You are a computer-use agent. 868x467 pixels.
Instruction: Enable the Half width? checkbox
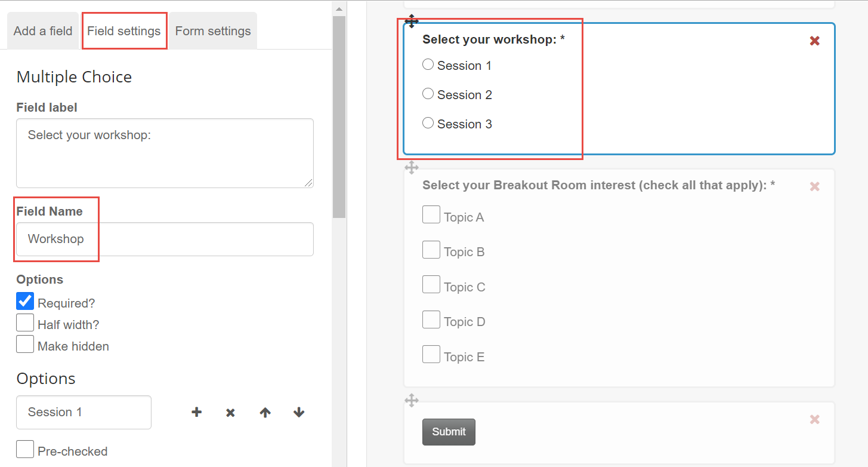click(25, 322)
